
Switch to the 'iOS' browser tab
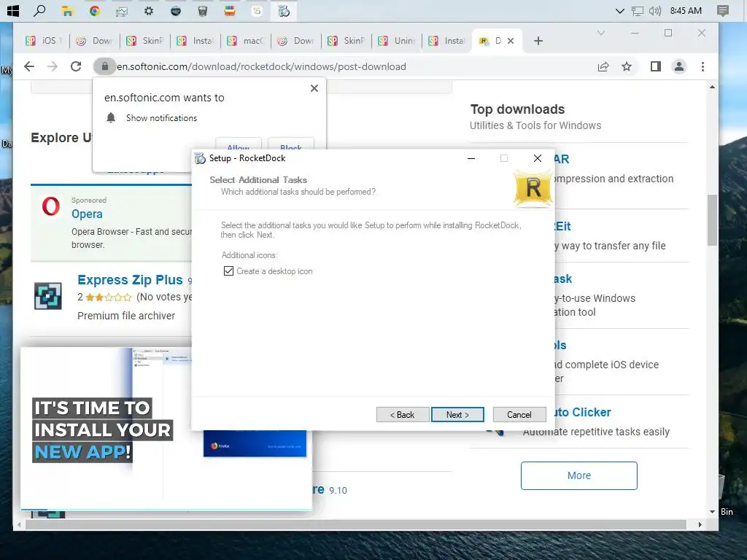point(43,41)
